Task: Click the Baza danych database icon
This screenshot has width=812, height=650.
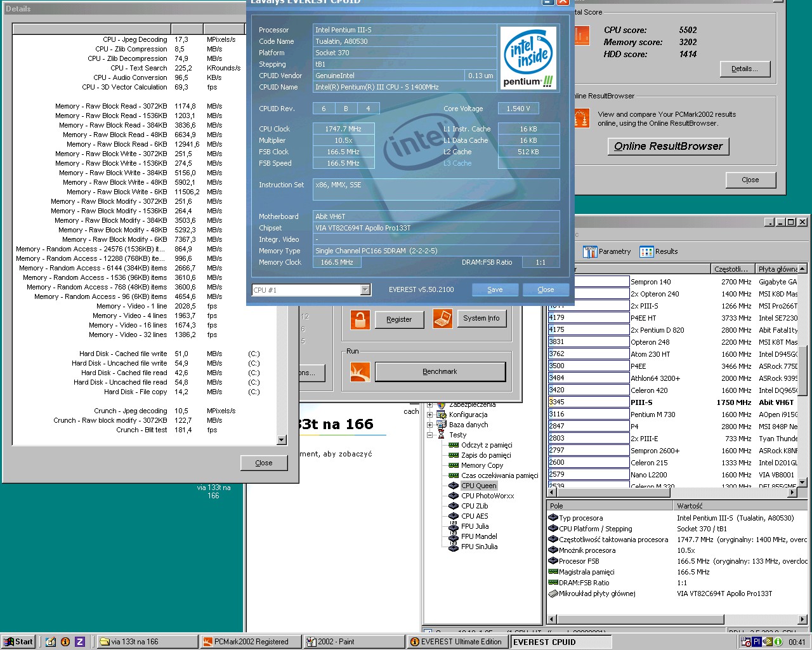Action: click(442, 425)
